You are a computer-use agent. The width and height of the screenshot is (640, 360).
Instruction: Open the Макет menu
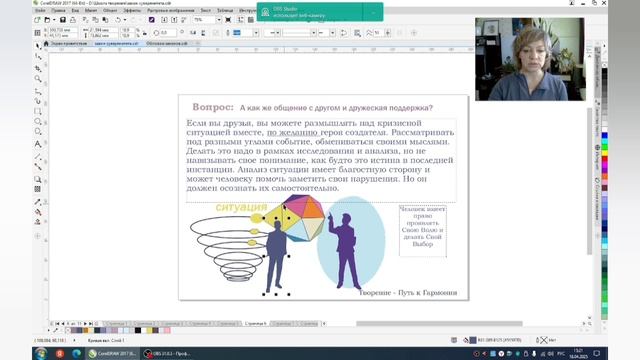tap(91, 10)
